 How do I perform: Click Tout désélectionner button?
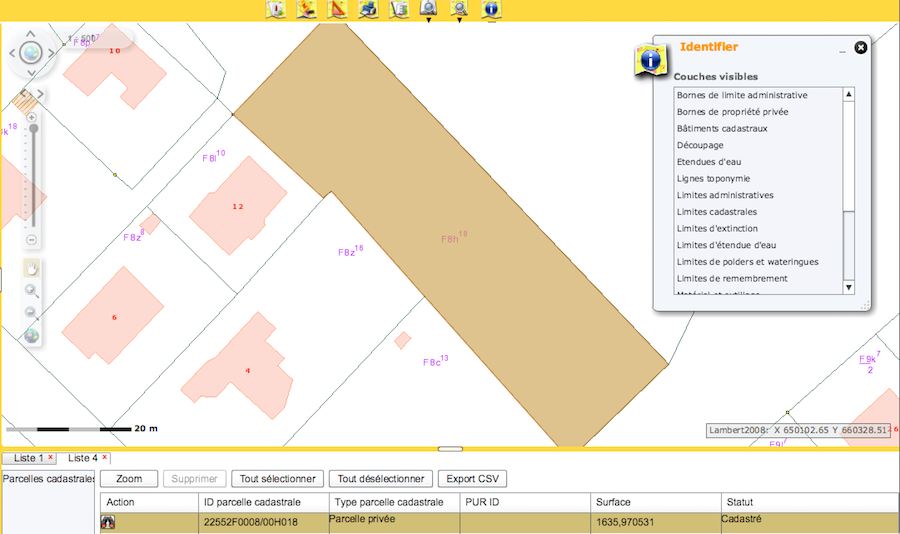pyautogui.click(x=381, y=479)
